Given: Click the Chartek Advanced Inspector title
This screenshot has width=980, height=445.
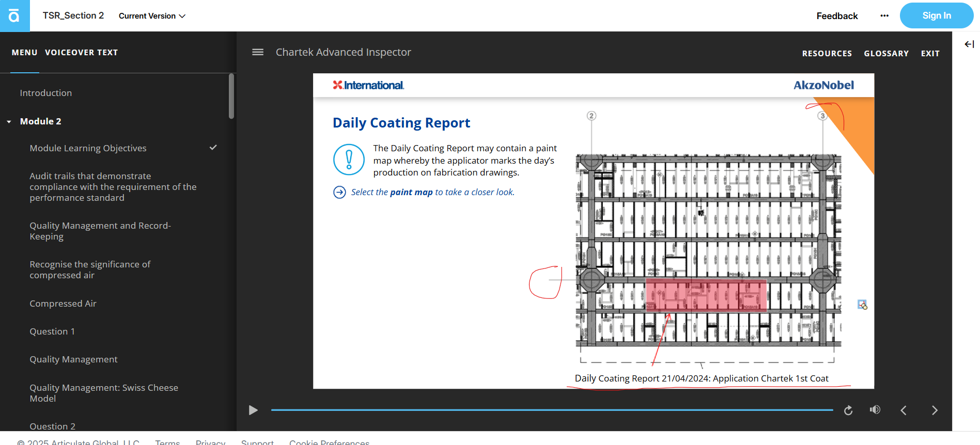Looking at the screenshot, I should coord(344,52).
